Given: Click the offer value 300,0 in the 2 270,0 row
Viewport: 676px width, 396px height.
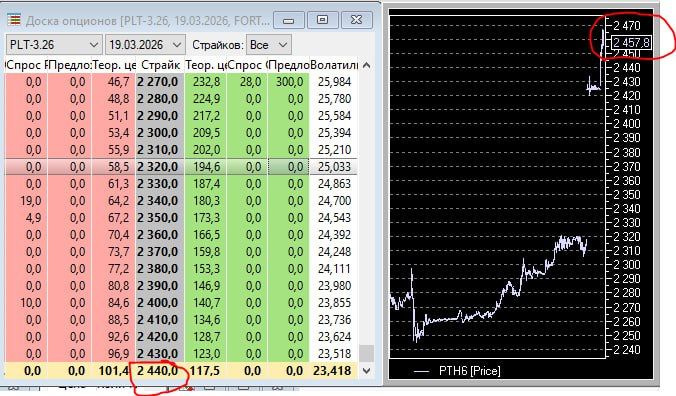Looking at the screenshot, I should tap(290, 82).
